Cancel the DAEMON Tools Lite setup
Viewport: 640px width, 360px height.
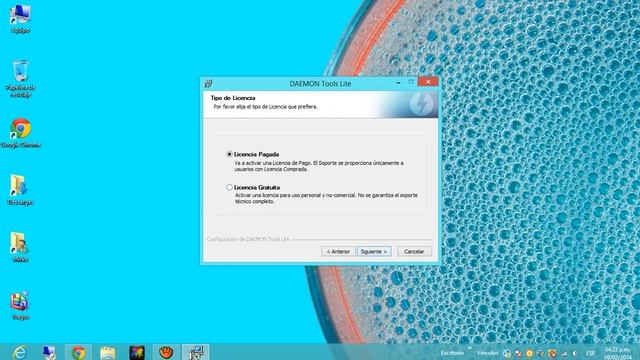point(414,251)
